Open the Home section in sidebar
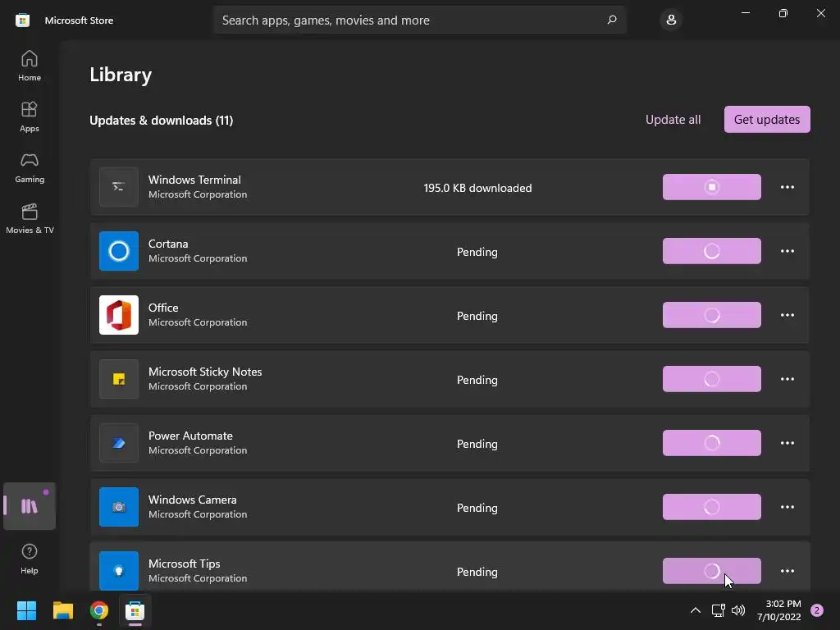The height and width of the screenshot is (630, 840). point(30,66)
